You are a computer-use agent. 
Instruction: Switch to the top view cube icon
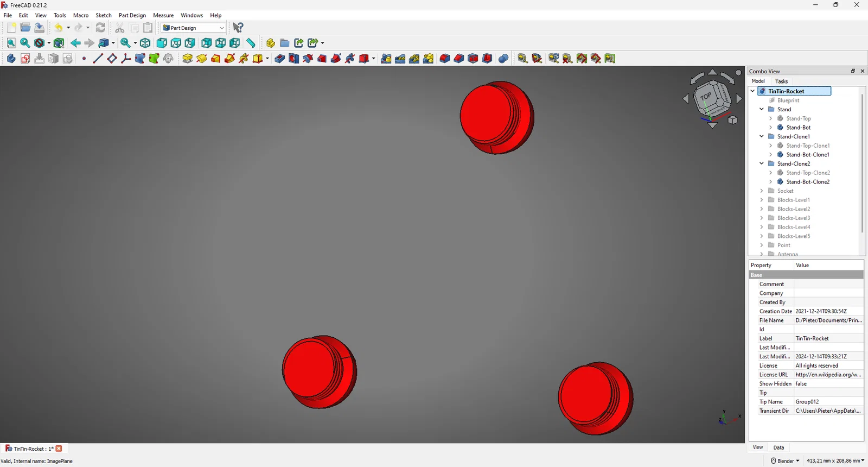coord(176,43)
